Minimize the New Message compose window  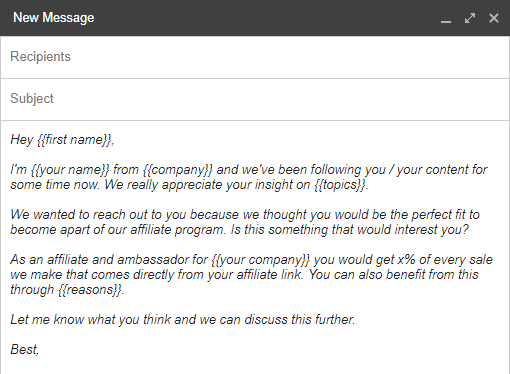click(x=446, y=18)
